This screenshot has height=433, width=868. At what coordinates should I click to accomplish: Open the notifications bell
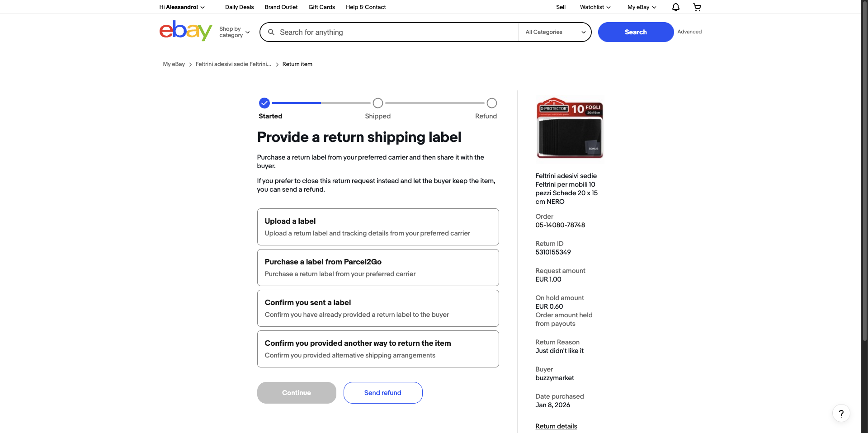(x=675, y=7)
